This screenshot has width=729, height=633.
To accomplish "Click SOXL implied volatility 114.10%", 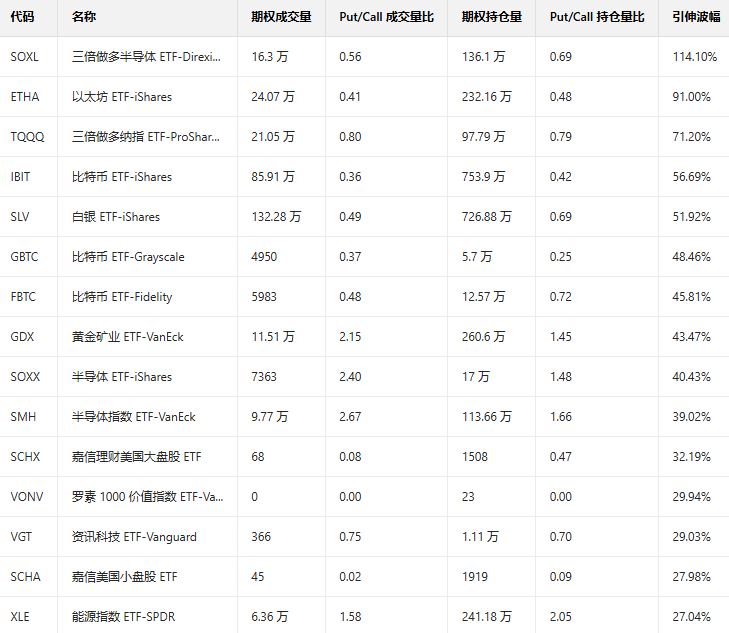I will [695, 57].
